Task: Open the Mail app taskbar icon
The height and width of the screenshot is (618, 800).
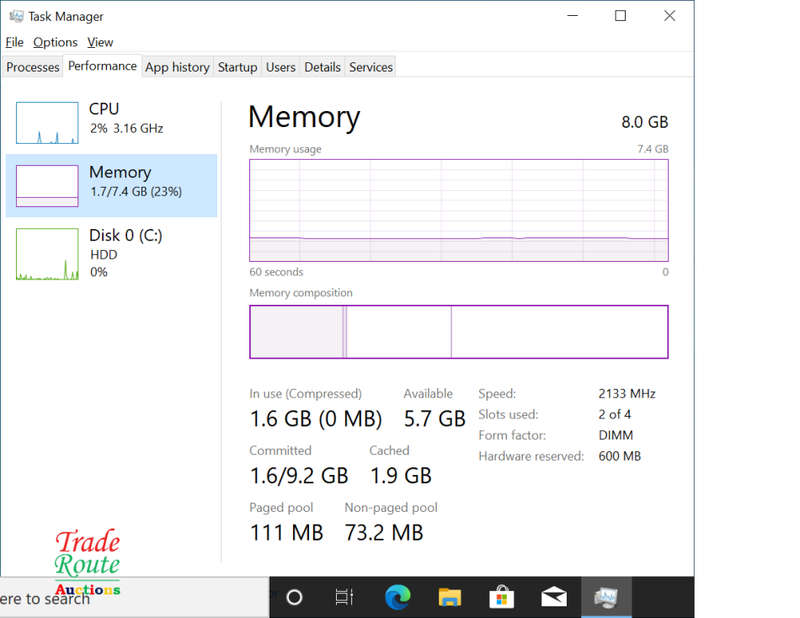Action: point(554,597)
